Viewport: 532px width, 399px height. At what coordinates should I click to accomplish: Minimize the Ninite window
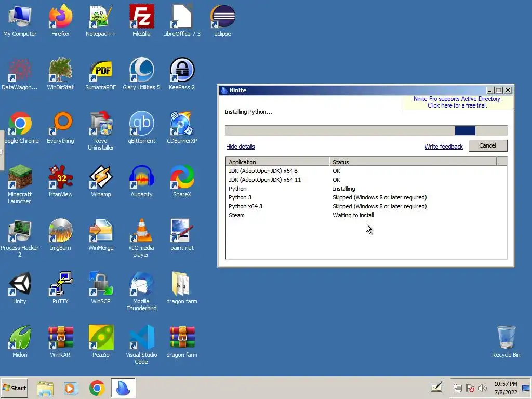click(489, 90)
